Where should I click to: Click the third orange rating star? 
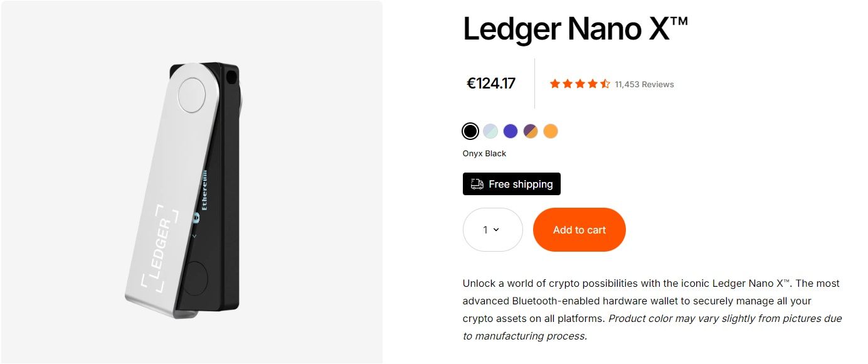[580, 84]
